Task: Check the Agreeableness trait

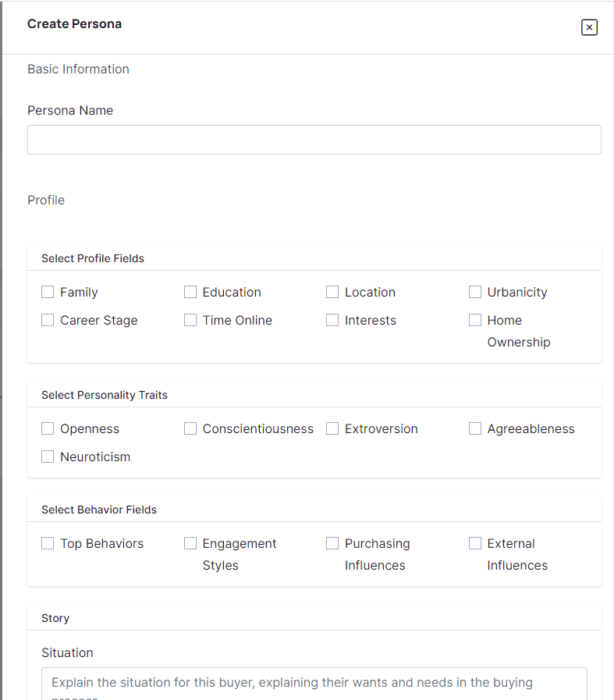Action: tap(475, 428)
